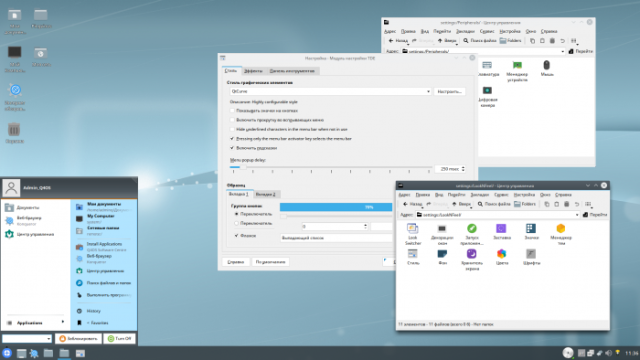Select the first Переключатель radio button
This screenshot has width=640, height=360.
236,214
